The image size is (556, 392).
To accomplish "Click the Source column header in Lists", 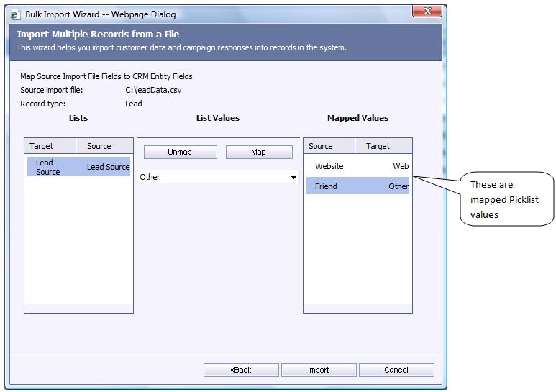I will pos(99,146).
